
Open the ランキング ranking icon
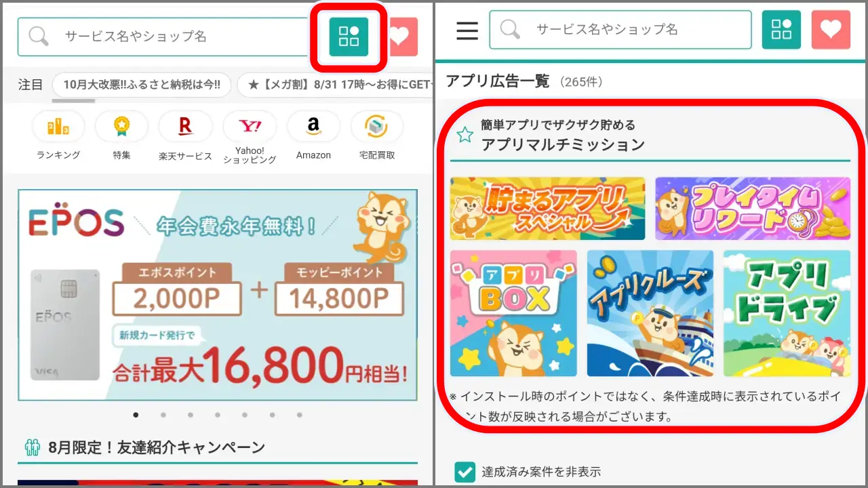pos(58,136)
